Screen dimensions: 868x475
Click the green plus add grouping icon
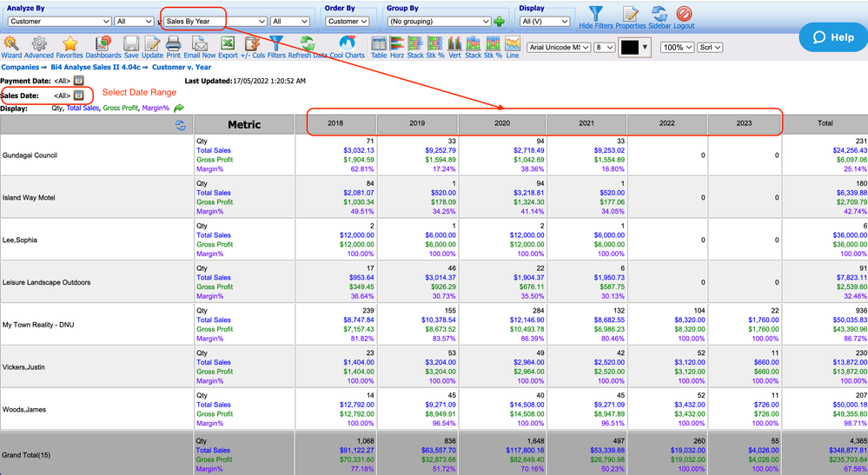click(x=500, y=22)
